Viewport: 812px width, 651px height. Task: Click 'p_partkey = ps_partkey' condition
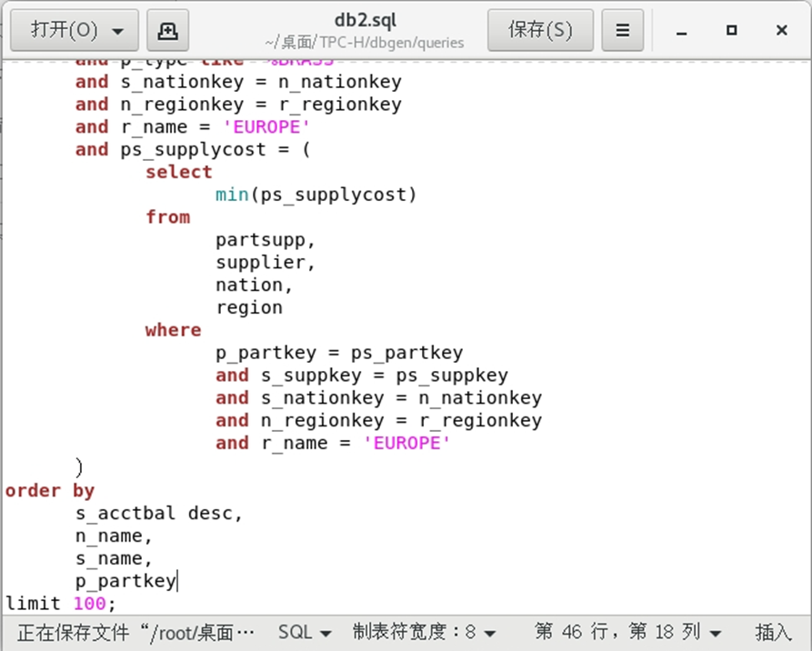(x=339, y=353)
